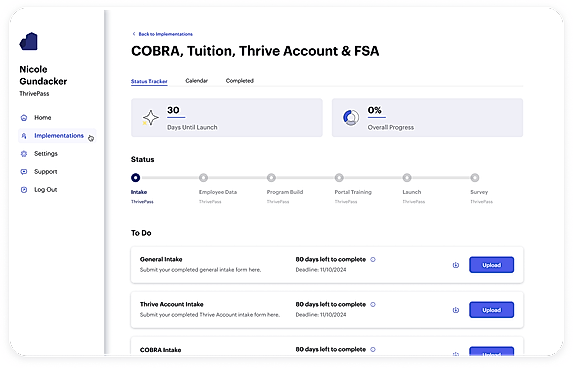The image size is (573, 368).
Task: Select the Survey status step marker
Action: (475, 178)
